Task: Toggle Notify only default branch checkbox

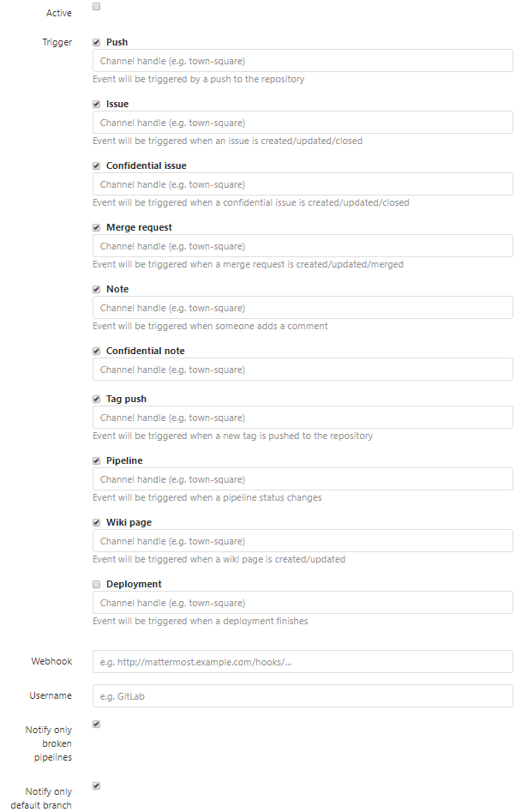Action: (97, 786)
